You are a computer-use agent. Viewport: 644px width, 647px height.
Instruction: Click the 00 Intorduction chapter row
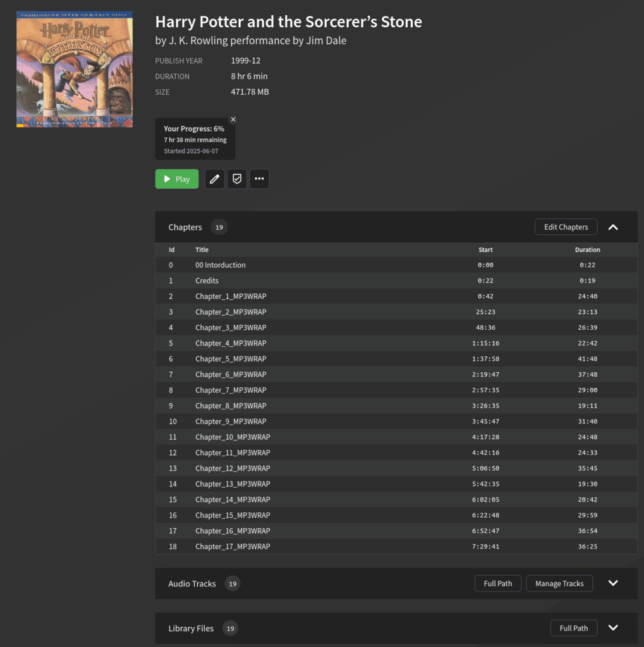click(220, 265)
